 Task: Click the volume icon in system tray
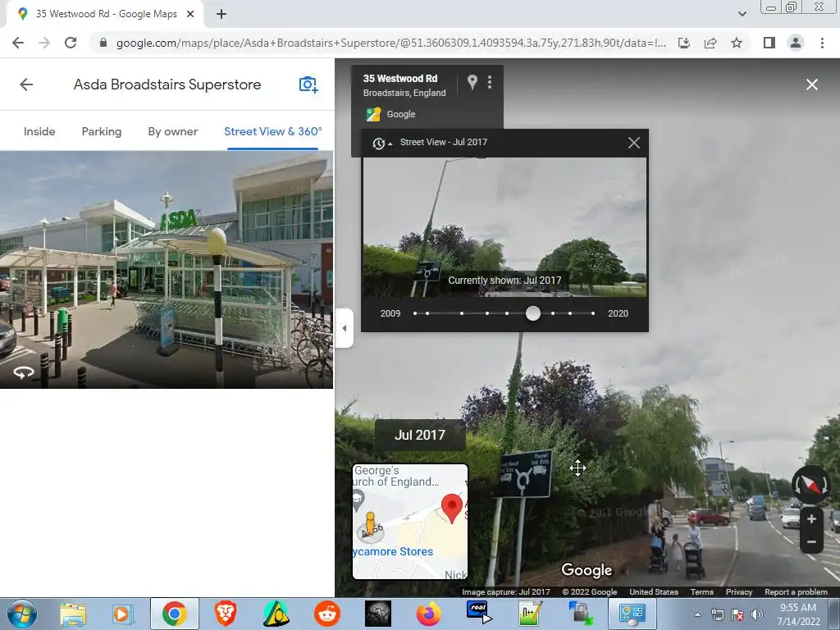coord(756,614)
